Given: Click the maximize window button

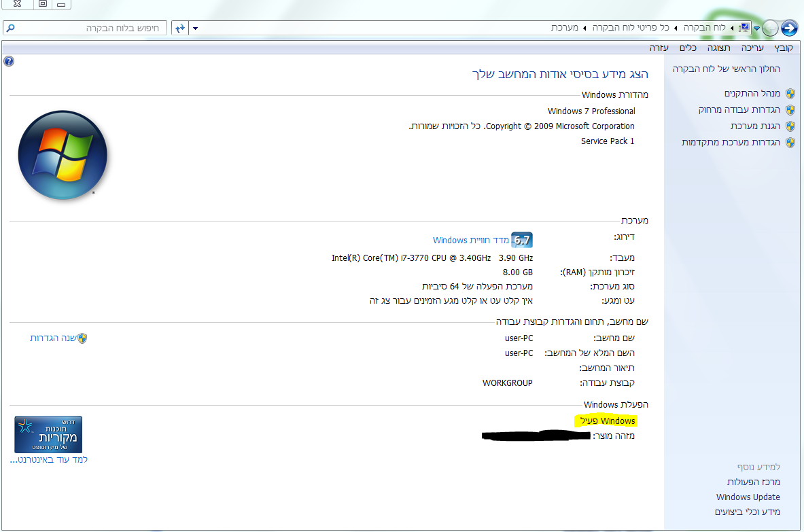Looking at the screenshot, I should (x=43, y=4).
